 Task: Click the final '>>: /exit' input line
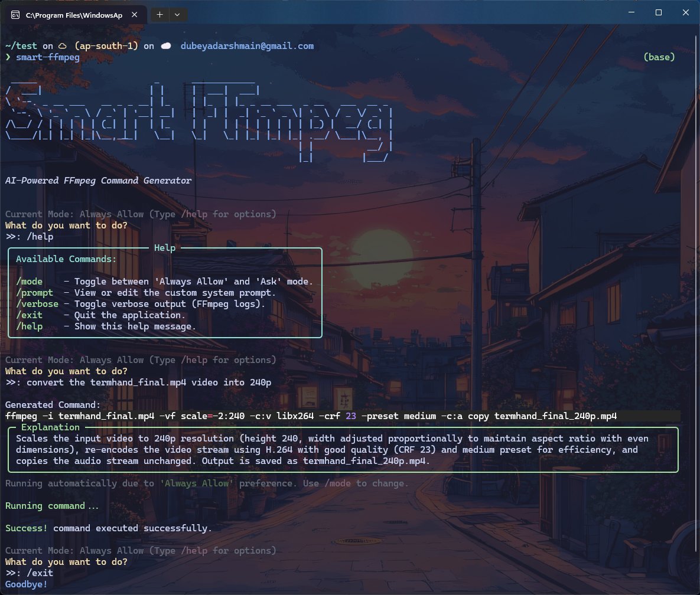tap(29, 573)
